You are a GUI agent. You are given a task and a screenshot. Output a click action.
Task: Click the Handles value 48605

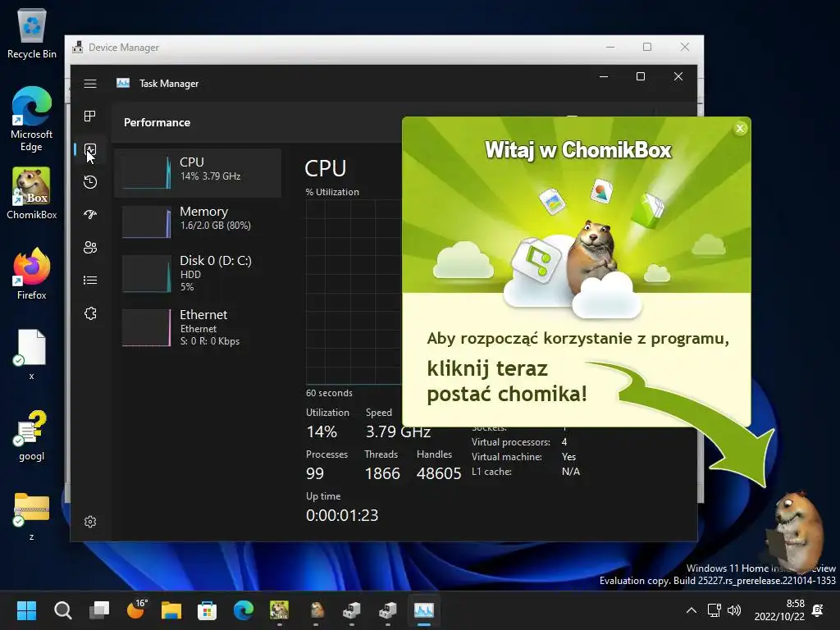coord(439,473)
